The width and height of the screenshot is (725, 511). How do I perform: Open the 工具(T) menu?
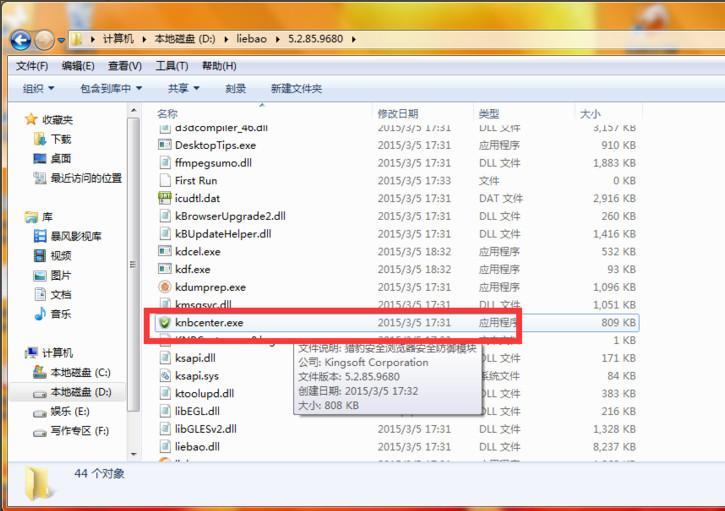point(172,66)
